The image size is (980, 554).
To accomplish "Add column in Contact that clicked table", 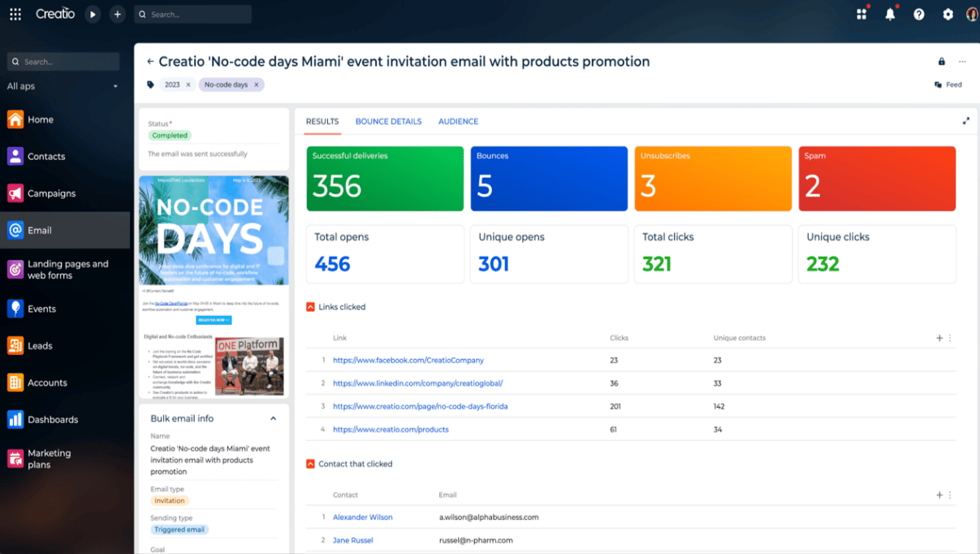I will tap(939, 495).
